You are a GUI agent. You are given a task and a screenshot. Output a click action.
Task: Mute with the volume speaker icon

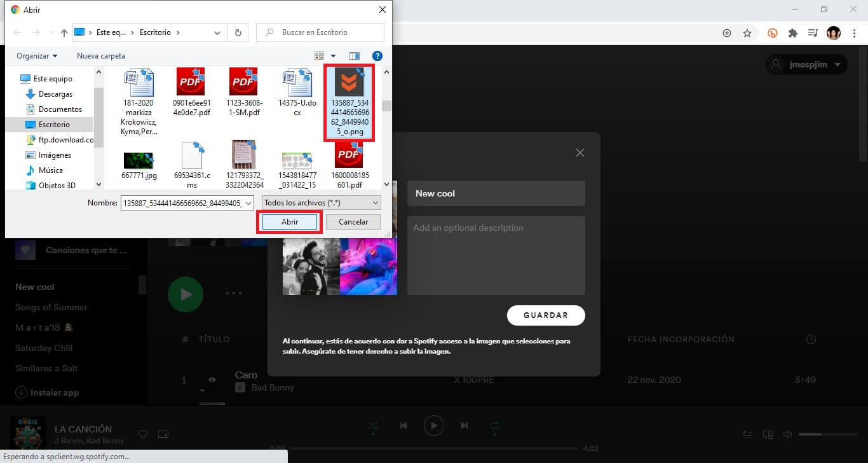(x=788, y=434)
